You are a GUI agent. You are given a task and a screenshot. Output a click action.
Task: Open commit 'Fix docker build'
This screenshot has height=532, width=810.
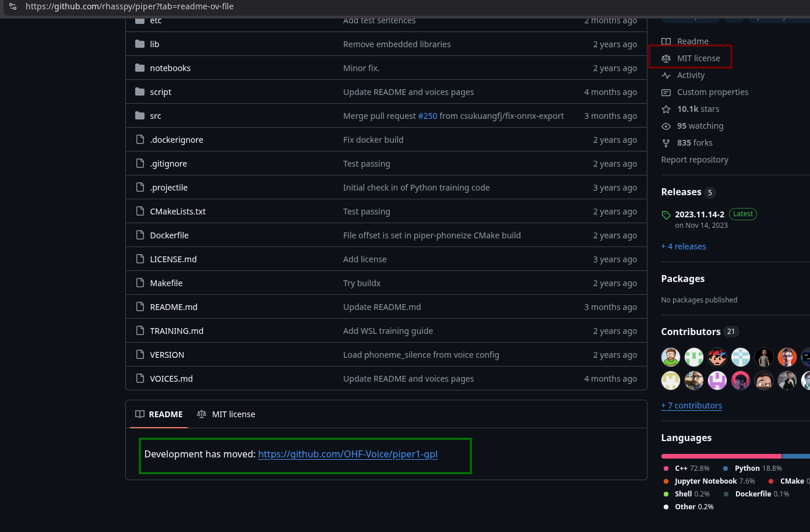click(x=374, y=140)
